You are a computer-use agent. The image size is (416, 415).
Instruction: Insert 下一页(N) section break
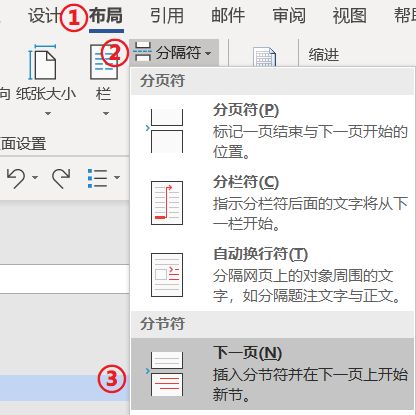pyautogui.click(x=273, y=374)
